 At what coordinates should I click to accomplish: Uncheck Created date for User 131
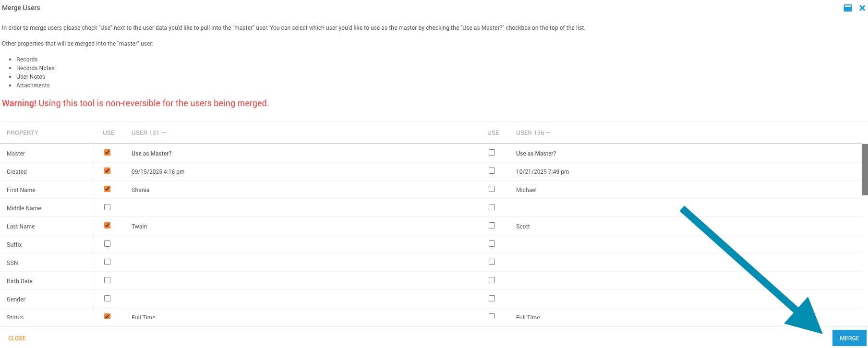(x=107, y=171)
